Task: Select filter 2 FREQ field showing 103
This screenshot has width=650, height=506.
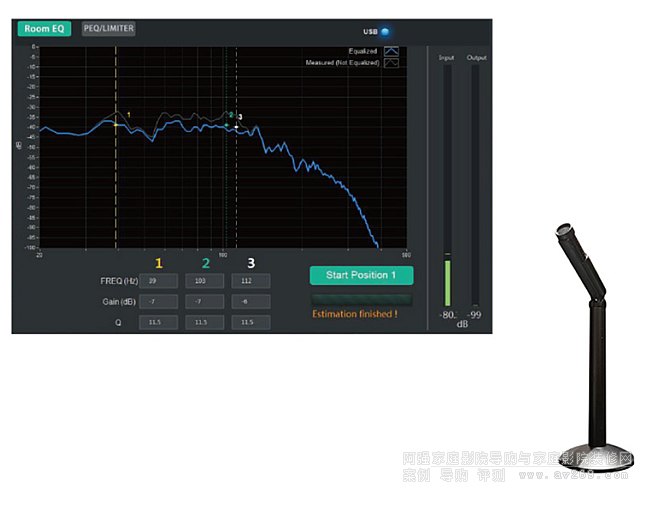Action: coord(205,281)
